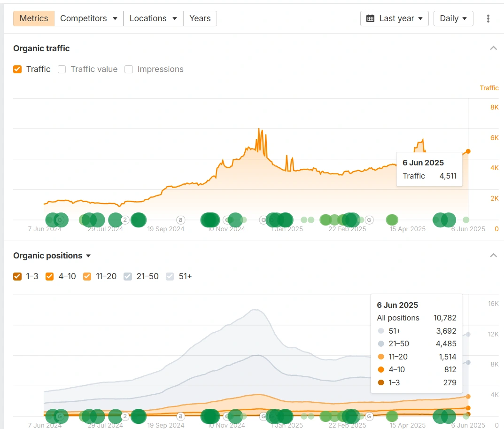Click the orange endpoint dot on the traffic line
Image resolution: width=504 pixels, height=429 pixels.
click(x=468, y=151)
